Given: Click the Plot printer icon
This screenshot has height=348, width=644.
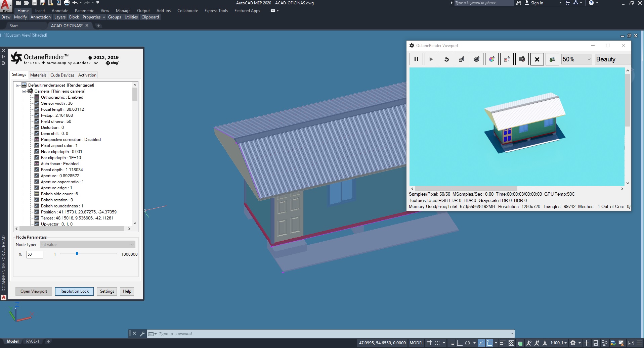Looking at the screenshot, I should (67, 3).
